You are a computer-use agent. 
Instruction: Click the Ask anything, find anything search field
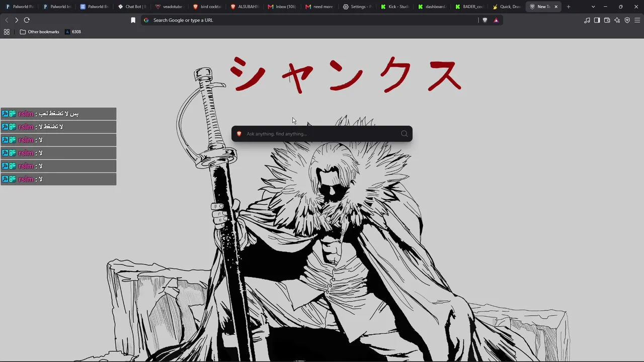coord(322,134)
